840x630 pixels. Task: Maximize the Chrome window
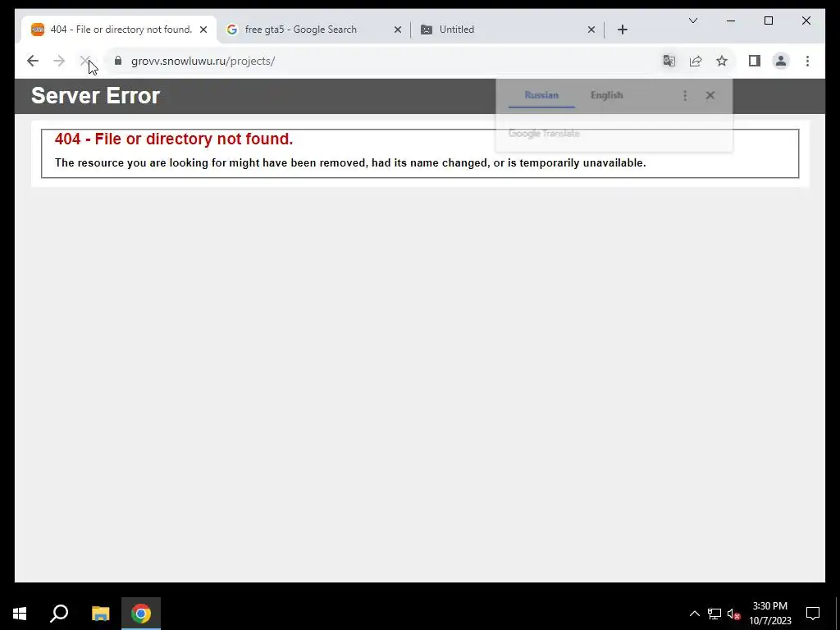tap(768, 21)
